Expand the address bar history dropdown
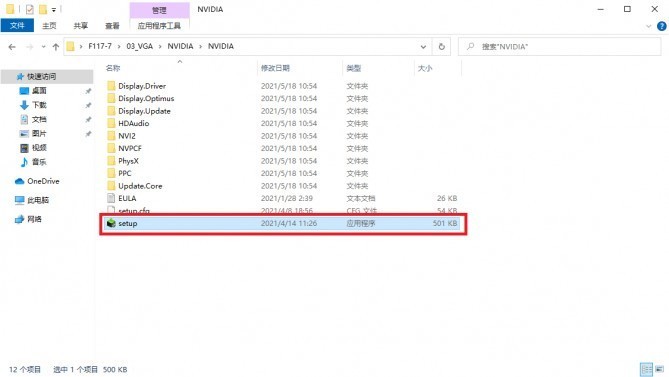 point(423,46)
